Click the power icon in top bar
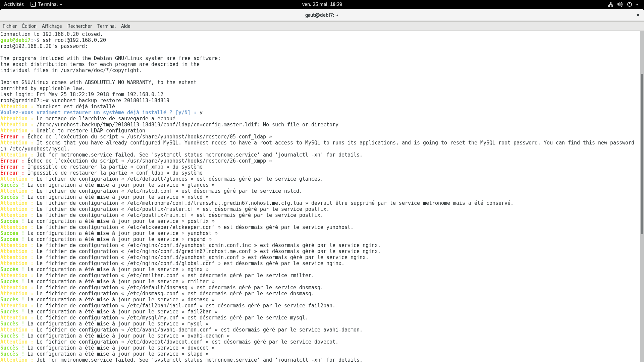 pyautogui.click(x=630, y=4)
